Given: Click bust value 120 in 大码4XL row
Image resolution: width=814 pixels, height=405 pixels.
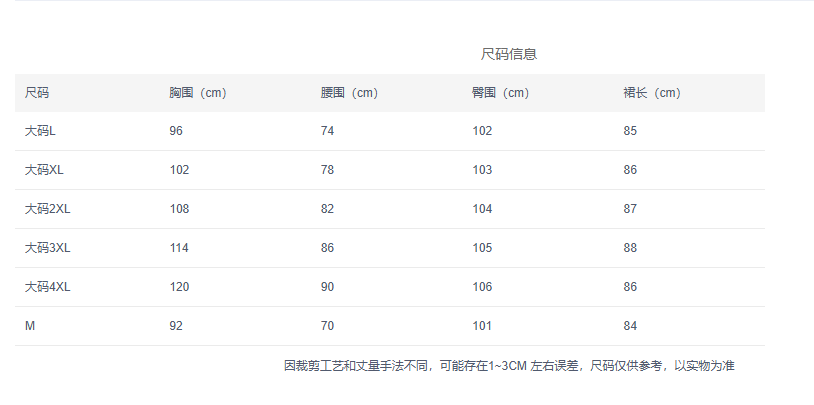Looking at the screenshot, I should pyautogui.click(x=179, y=287).
